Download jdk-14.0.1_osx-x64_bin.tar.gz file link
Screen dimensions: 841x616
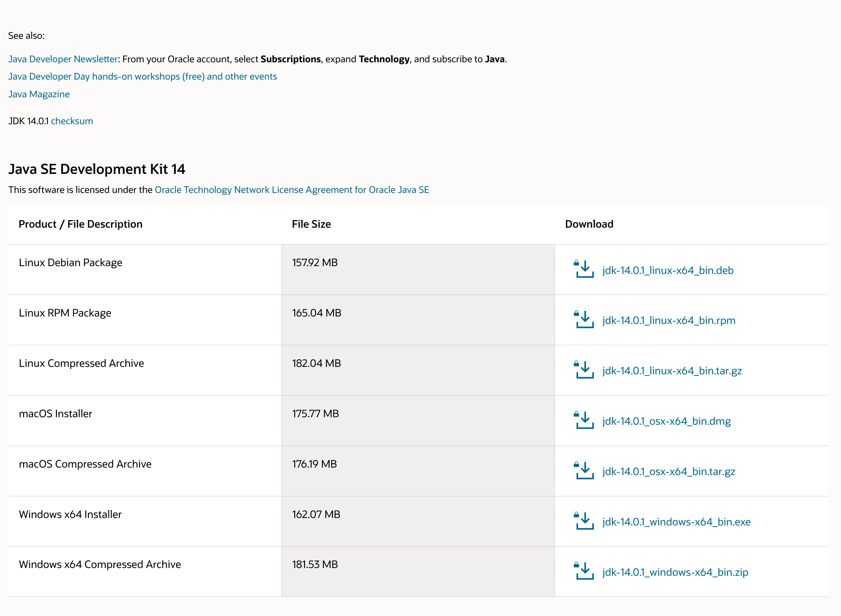pyautogui.click(x=668, y=472)
